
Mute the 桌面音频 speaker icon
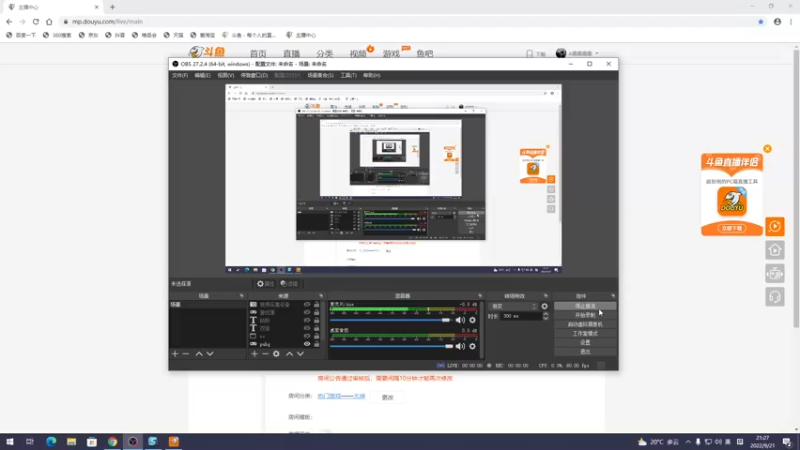pos(460,346)
